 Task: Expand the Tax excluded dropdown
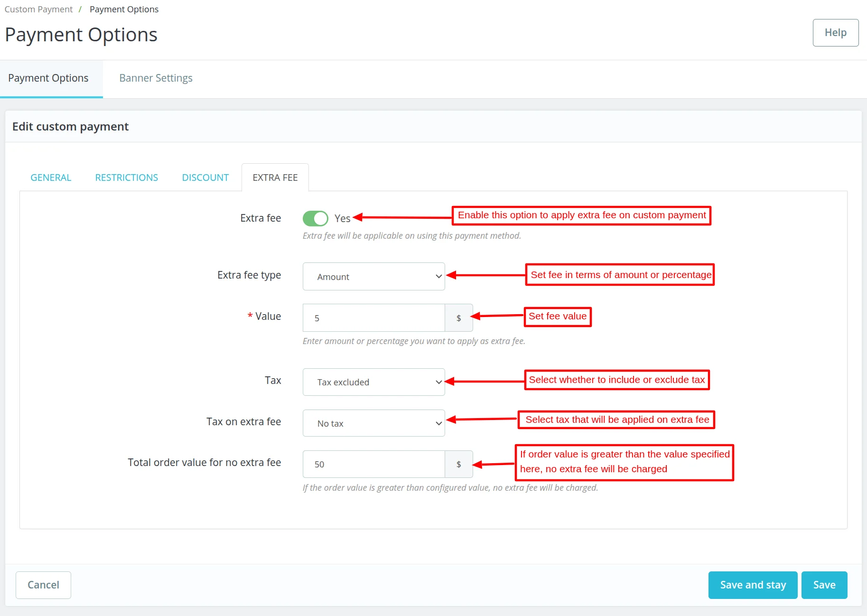(x=373, y=382)
